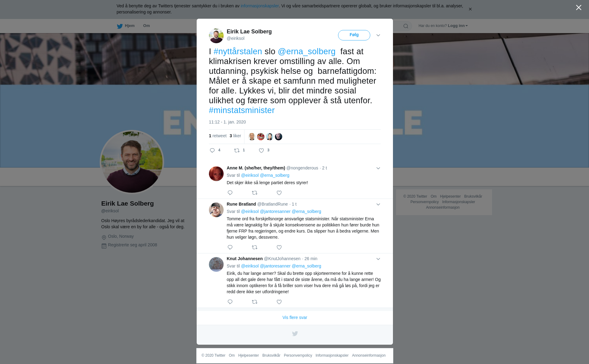Like Anne M.'s reply
This screenshot has width=589, height=364.
pyautogui.click(x=279, y=193)
